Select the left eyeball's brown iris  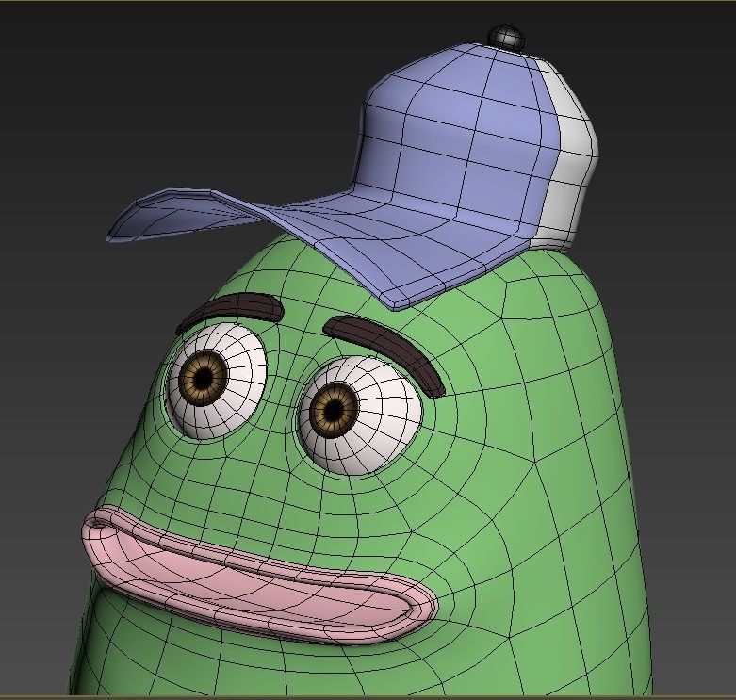point(204,377)
